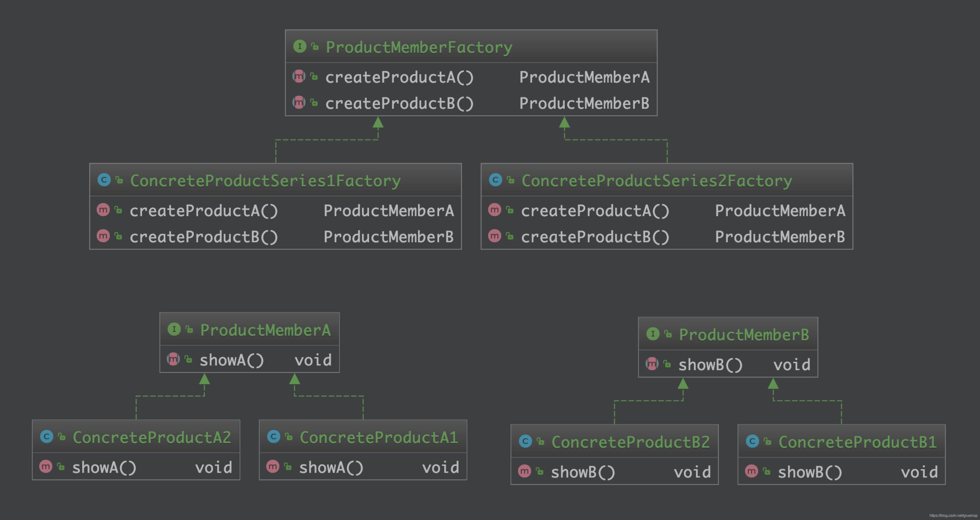Click the interface icon of ProductMemberFactory
980x520 pixels.
[300, 46]
